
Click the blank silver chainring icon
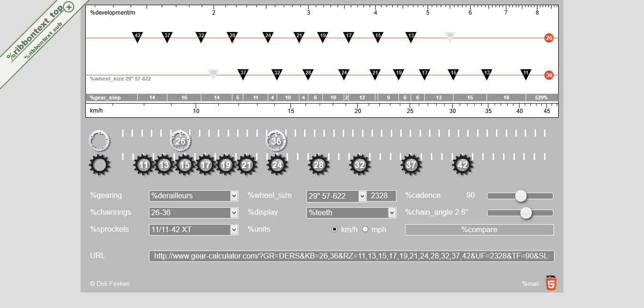pyautogui.click(x=99, y=140)
